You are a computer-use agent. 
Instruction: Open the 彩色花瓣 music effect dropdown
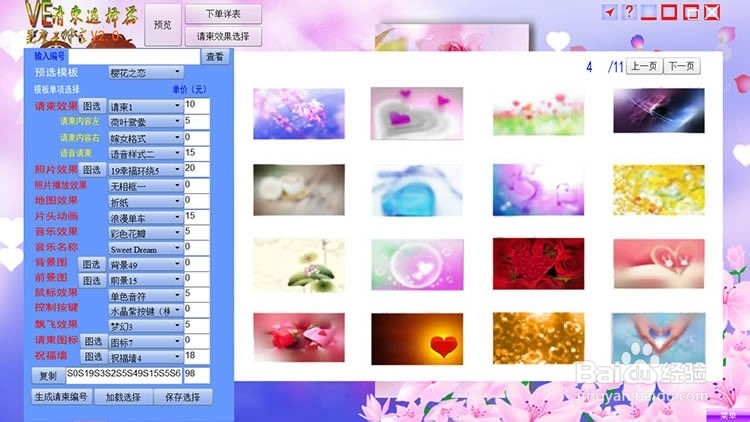(x=145, y=233)
